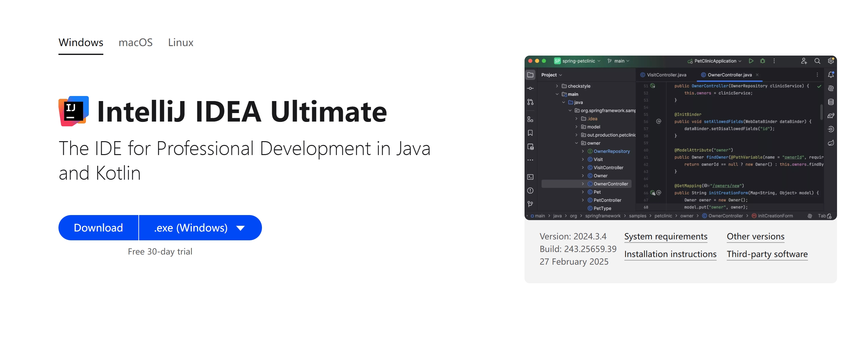
Task: Open the Pull Requests sidebar icon
Action: click(x=530, y=102)
